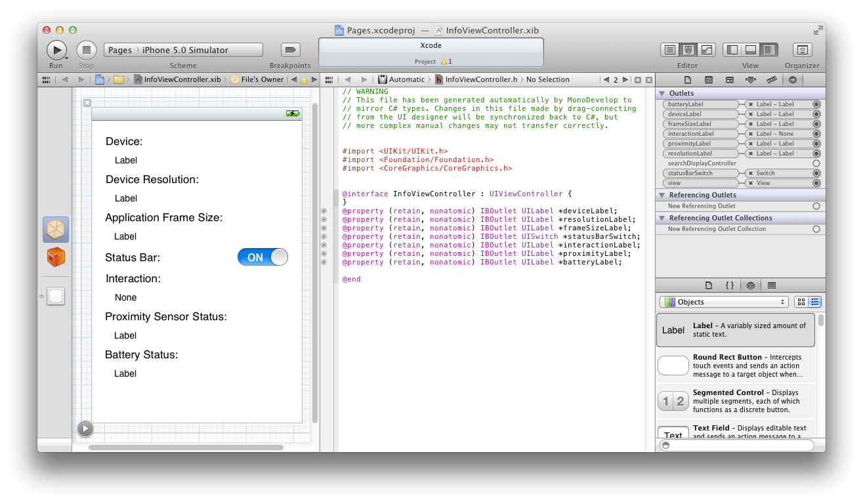Show the Standard editor layout
This screenshot has height=504, width=863.
pos(669,49)
